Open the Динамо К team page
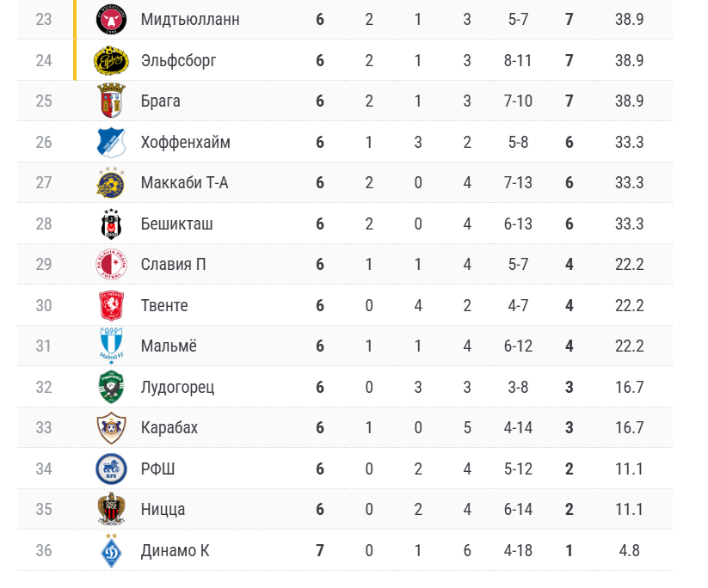The image size is (708, 588). tap(175, 550)
